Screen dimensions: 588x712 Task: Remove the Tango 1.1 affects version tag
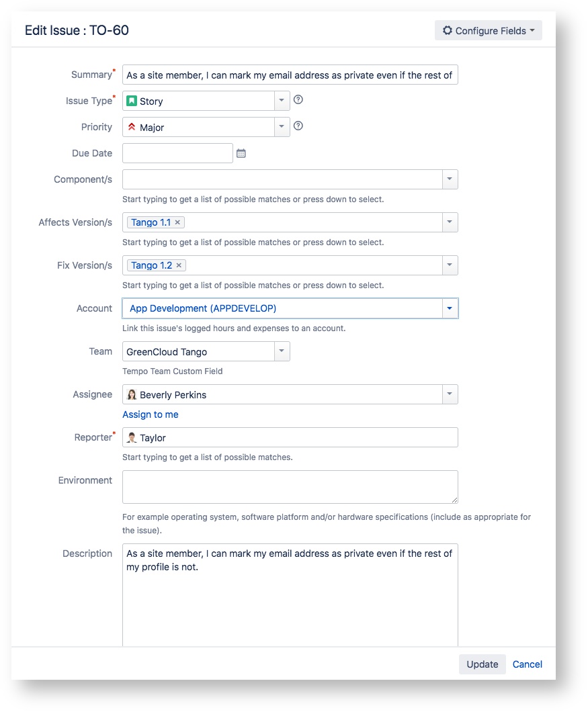click(177, 222)
